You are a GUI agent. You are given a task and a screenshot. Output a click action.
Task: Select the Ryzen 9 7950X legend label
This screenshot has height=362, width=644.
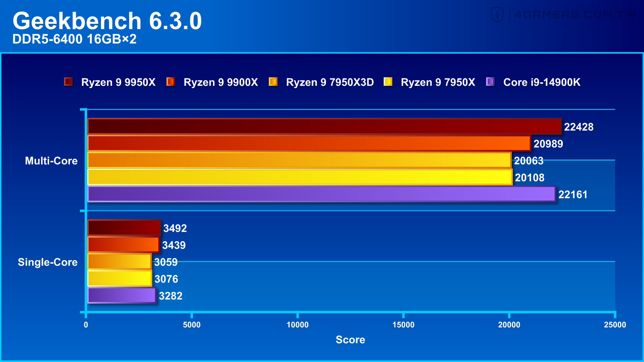(x=438, y=82)
